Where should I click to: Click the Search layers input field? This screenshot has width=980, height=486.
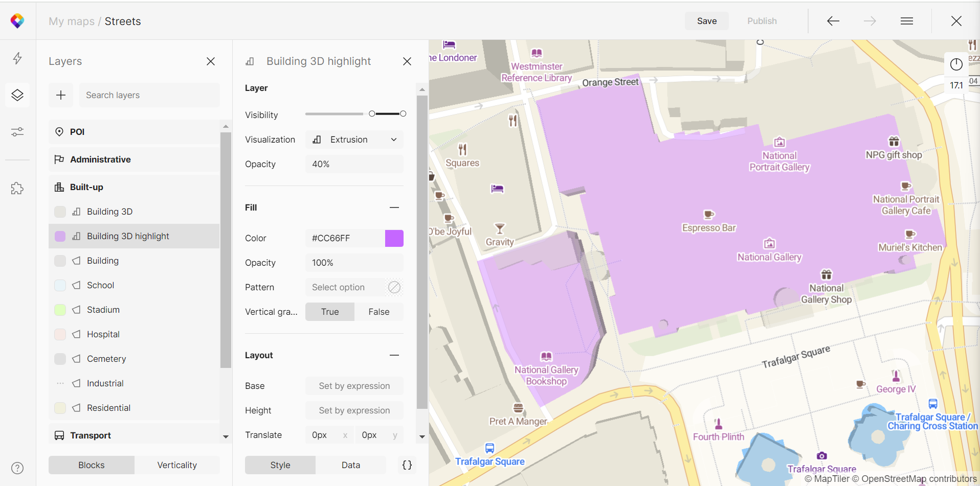tap(149, 95)
